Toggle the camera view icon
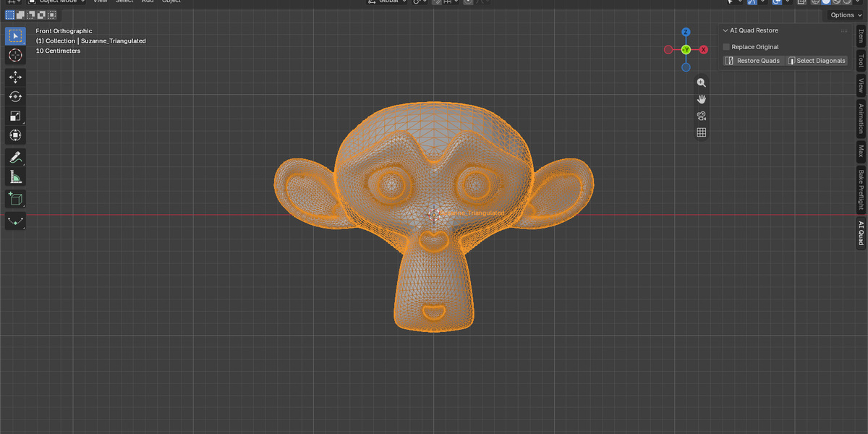The height and width of the screenshot is (434, 868). click(x=701, y=116)
